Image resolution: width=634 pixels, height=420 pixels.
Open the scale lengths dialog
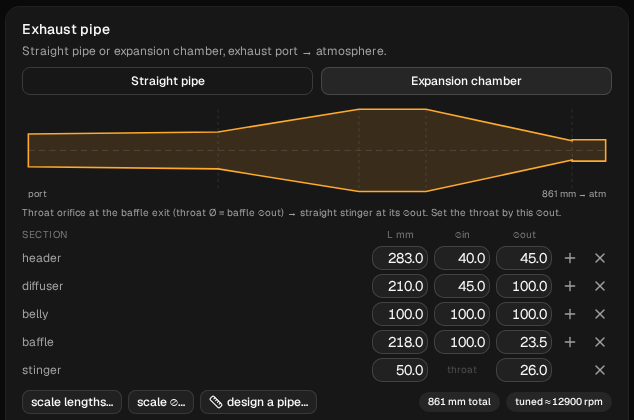coord(72,402)
